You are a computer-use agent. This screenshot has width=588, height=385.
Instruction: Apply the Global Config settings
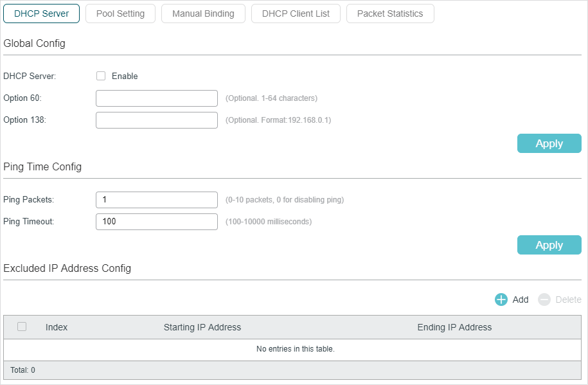(x=549, y=143)
